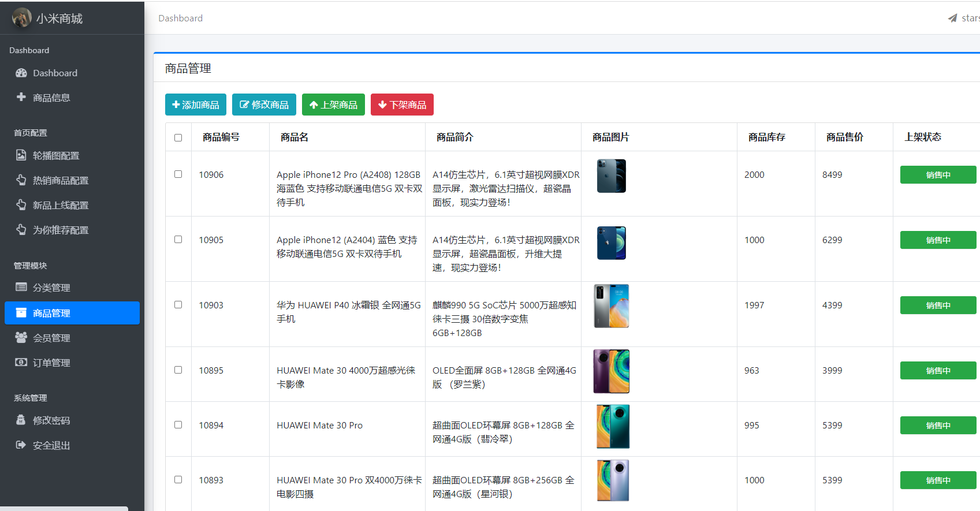Click the archive icon beside 商品管理
Viewport: 980px width, 511px height.
21,313
